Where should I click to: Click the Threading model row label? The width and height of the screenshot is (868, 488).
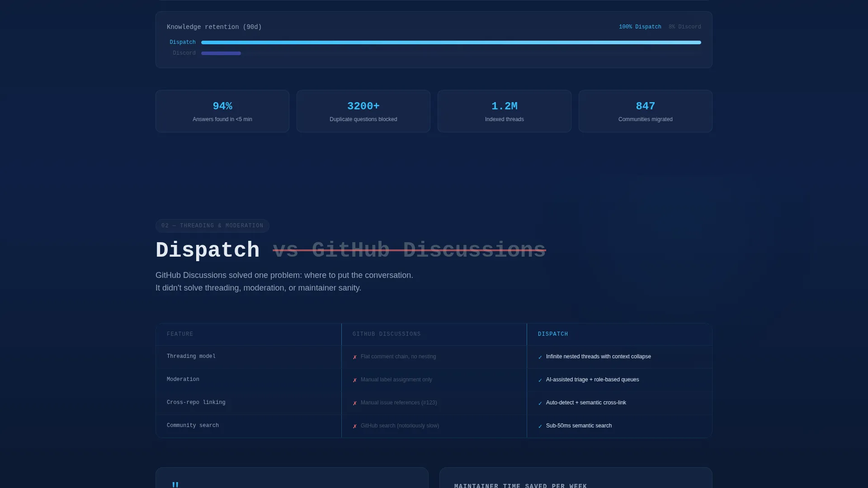click(191, 357)
